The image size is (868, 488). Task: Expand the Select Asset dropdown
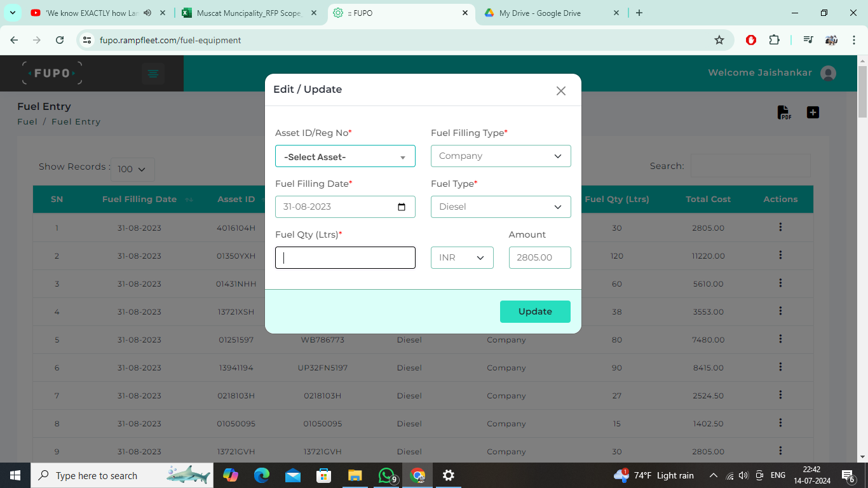point(345,157)
